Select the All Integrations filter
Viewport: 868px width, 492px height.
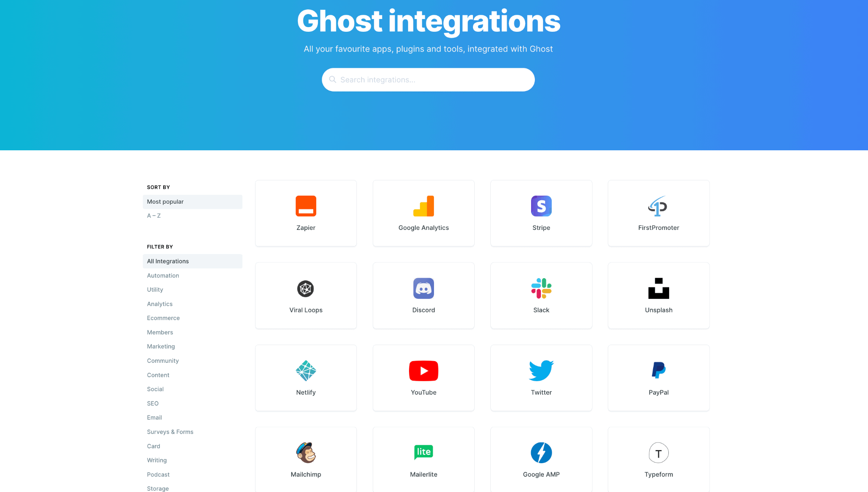tap(167, 261)
